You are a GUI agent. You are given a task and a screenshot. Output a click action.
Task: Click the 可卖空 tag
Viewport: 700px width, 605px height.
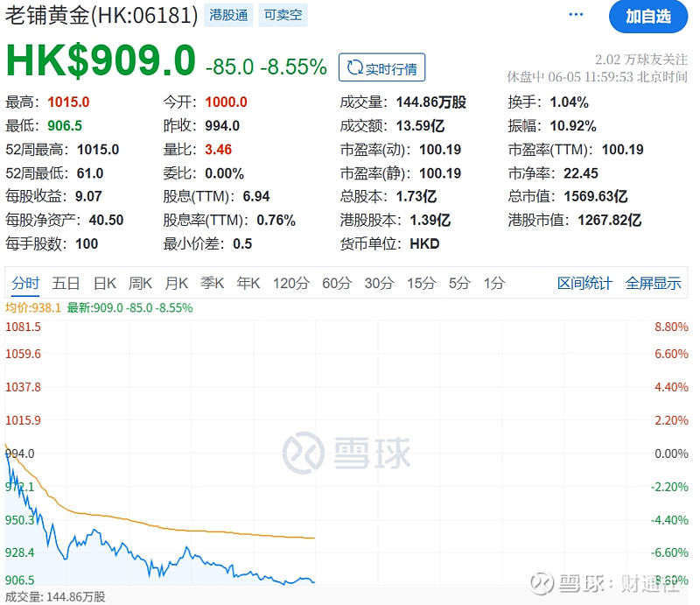[x=283, y=15]
